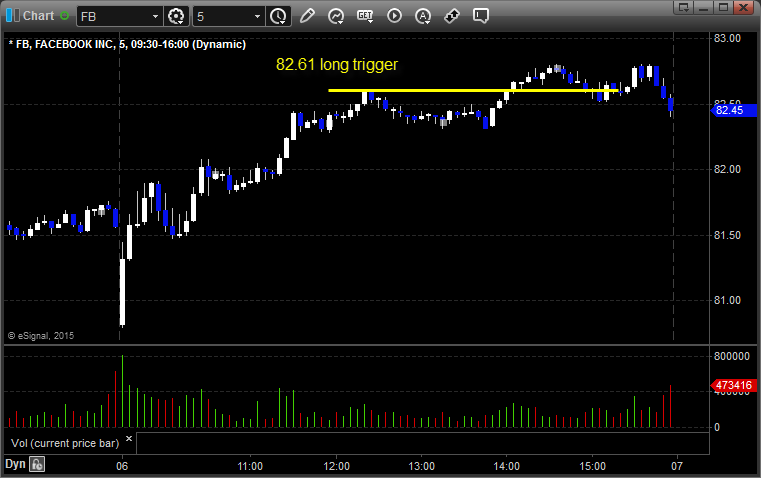
Task: Click the 14:00 time axis label
Action: [x=507, y=466]
